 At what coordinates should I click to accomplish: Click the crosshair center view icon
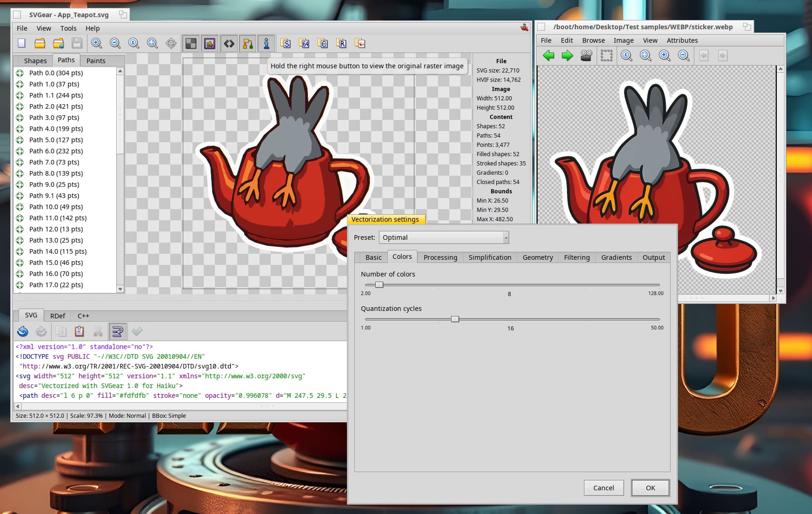click(171, 44)
